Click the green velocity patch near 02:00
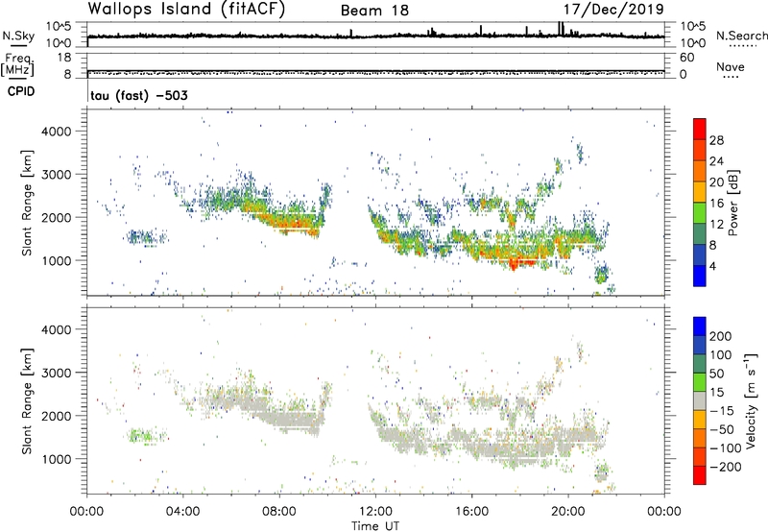Viewport: 768px width, 532px height. pyautogui.click(x=142, y=435)
